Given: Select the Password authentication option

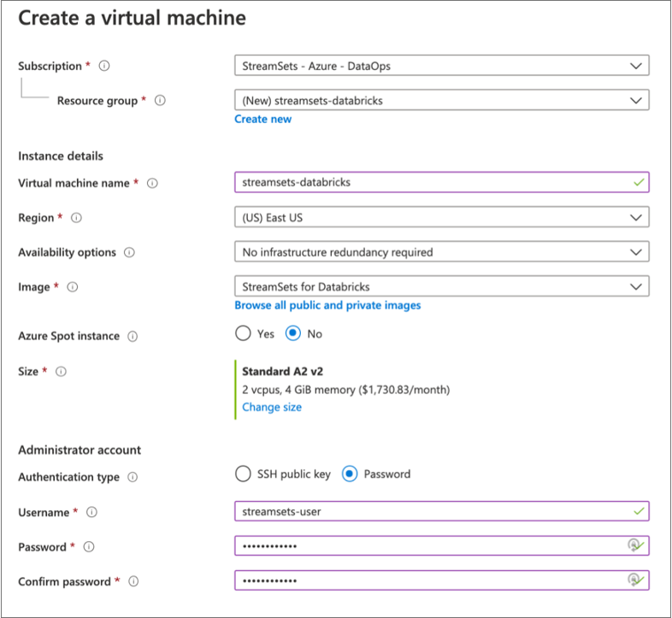Looking at the screenshot, I should coord(350,474).
